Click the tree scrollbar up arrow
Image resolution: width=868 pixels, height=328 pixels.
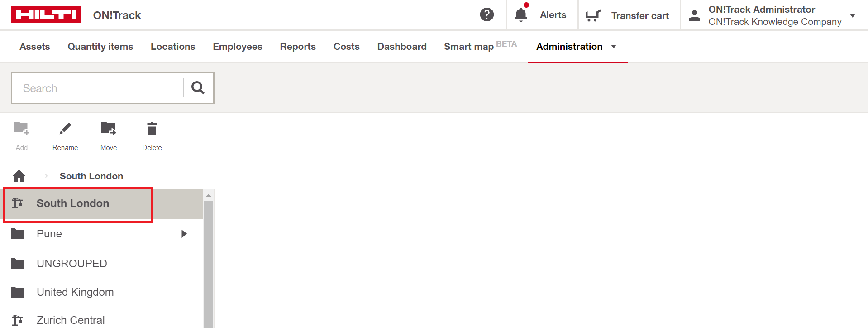(x=208, y=195)
